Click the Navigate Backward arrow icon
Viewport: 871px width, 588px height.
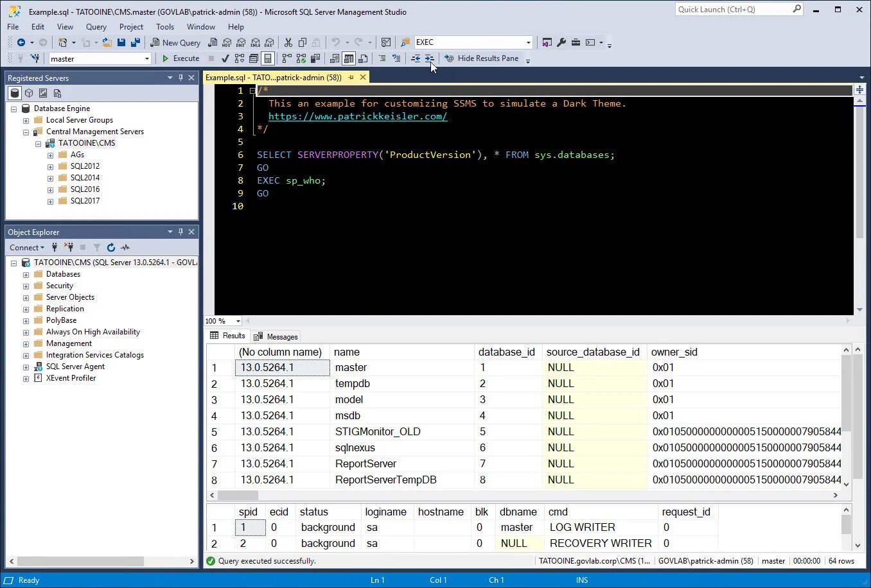pyautogui.click(x=21, y=42)
